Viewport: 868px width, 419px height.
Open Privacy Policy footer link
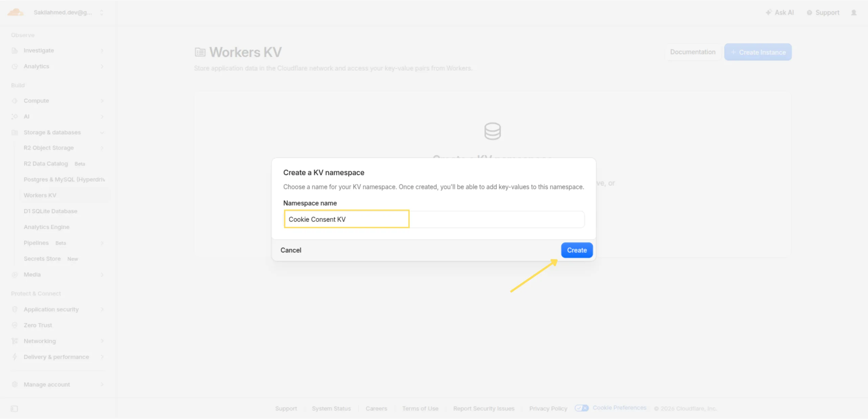click(x=548, y=408)
